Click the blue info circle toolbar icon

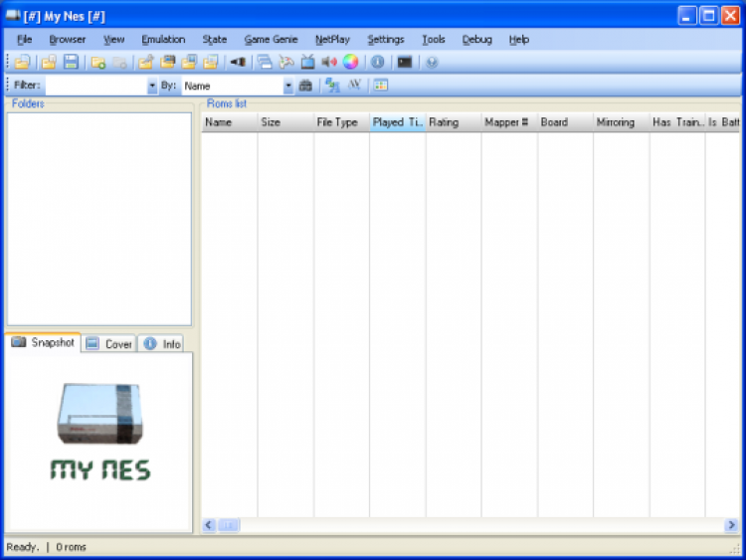click(x=378, y=62)
